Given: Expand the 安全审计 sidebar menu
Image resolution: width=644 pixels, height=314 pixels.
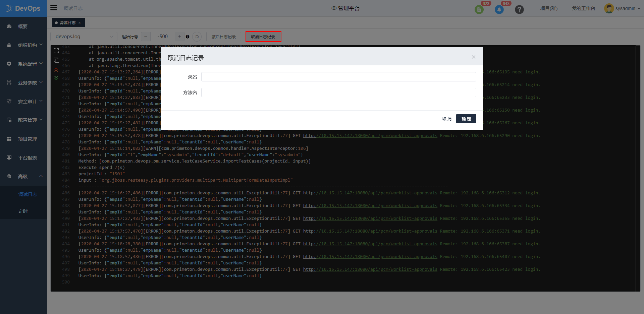Looking at the screenshot, I should click(x=41, y=101).
